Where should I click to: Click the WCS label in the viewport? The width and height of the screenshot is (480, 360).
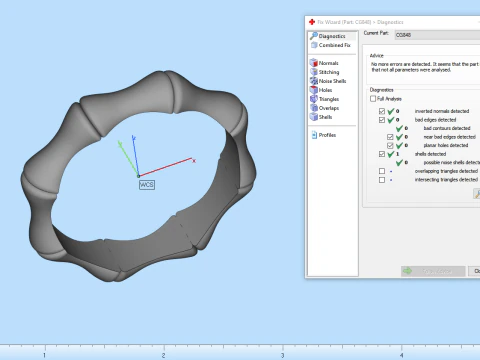147,185
